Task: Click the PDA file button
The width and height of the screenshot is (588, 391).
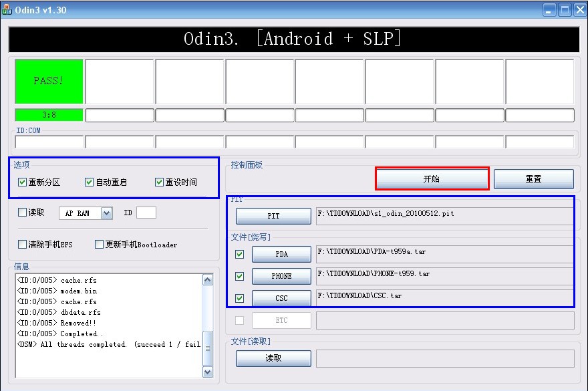Action: (281, 254)
